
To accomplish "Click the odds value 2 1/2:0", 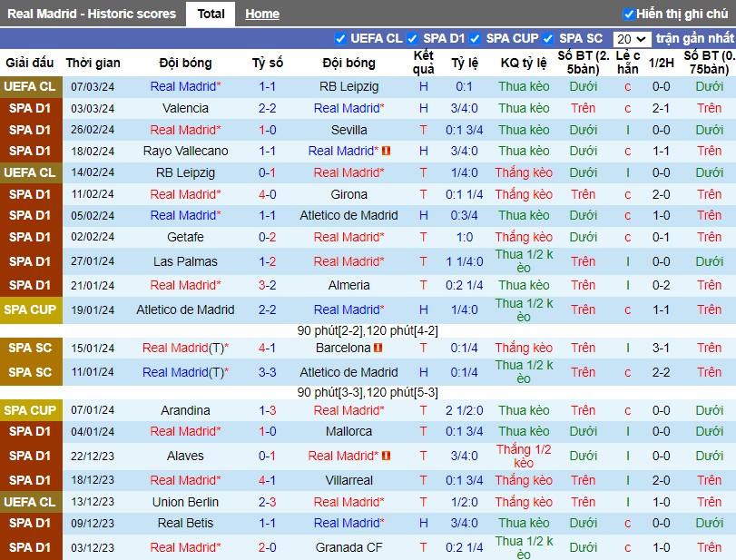I will tap(465, 410).
